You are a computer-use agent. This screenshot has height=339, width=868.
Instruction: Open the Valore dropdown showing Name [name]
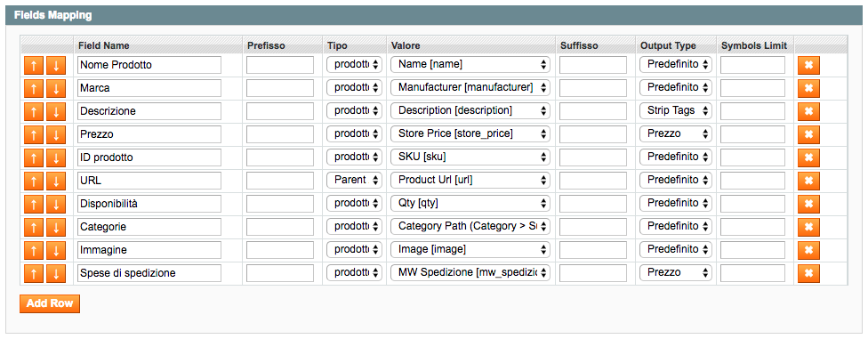(x=470, y=65)
